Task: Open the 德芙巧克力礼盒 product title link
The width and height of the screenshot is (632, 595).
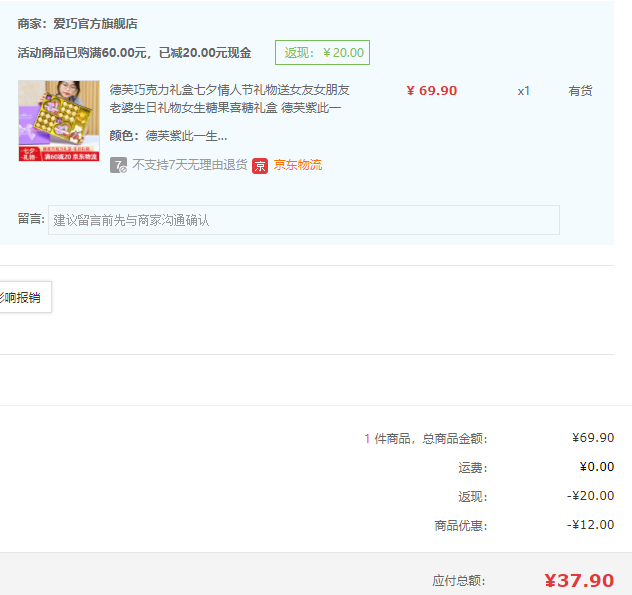Action: click(x=229, y=99)
